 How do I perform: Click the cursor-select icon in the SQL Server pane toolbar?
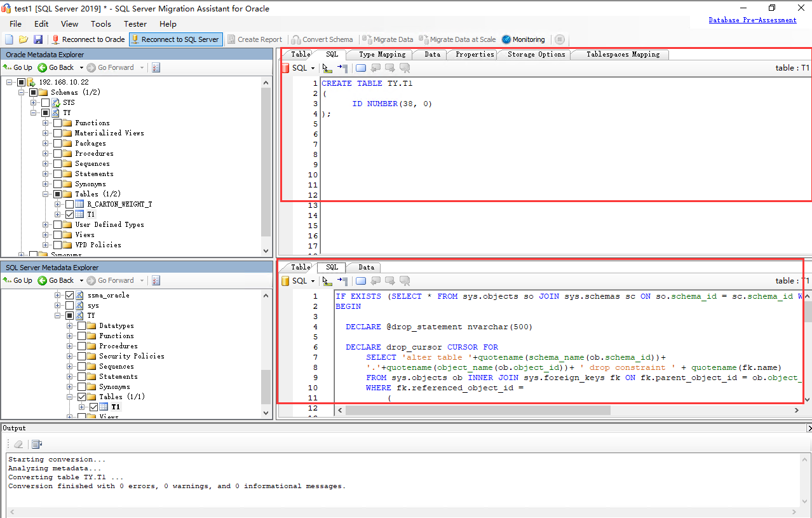click(328, 281)
